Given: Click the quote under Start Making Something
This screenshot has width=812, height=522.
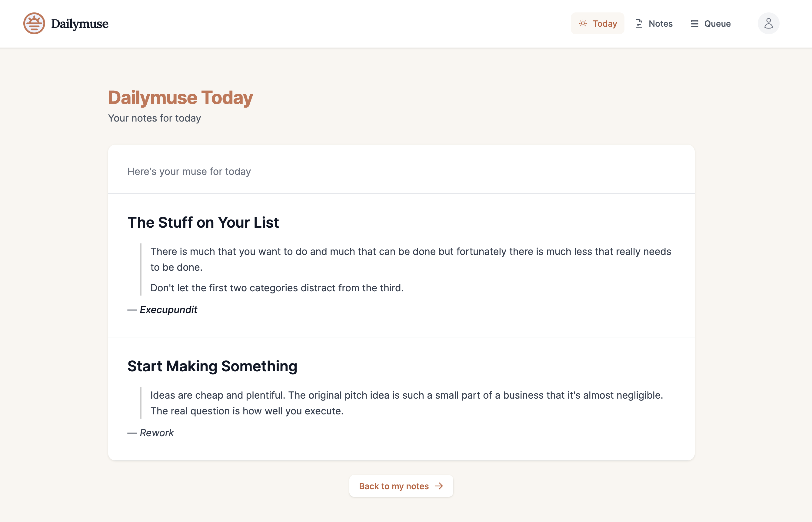Looking at the screenshot, I should [407, 403].
